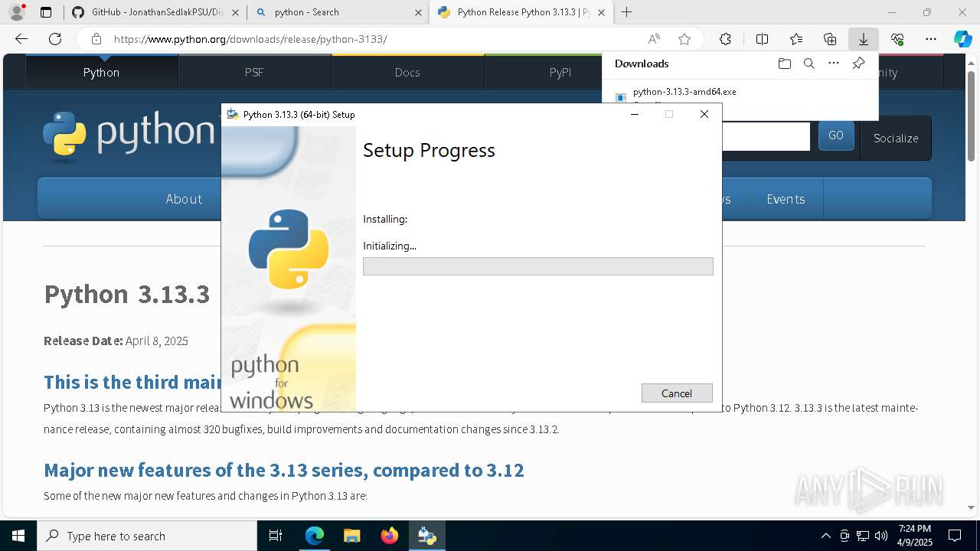Close the Python Release tab
This screenshot has width=980, height=551.
[601, 12]
